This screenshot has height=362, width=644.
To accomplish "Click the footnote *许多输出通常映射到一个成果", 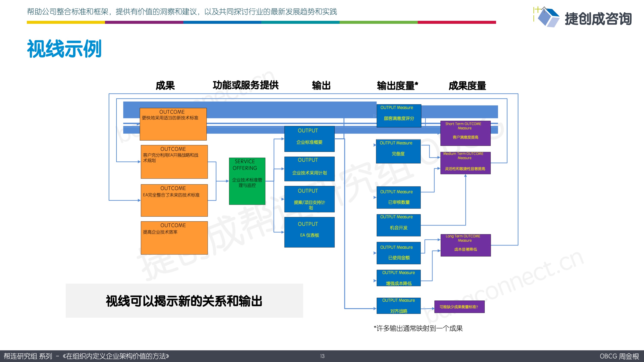I will point(418,328).
